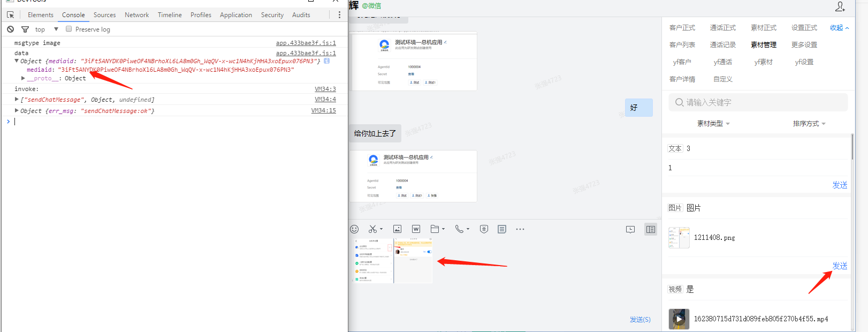Focus the 请输入关键字 search field
The height and width of the screenshot is (332, 868).
(758, 102)
